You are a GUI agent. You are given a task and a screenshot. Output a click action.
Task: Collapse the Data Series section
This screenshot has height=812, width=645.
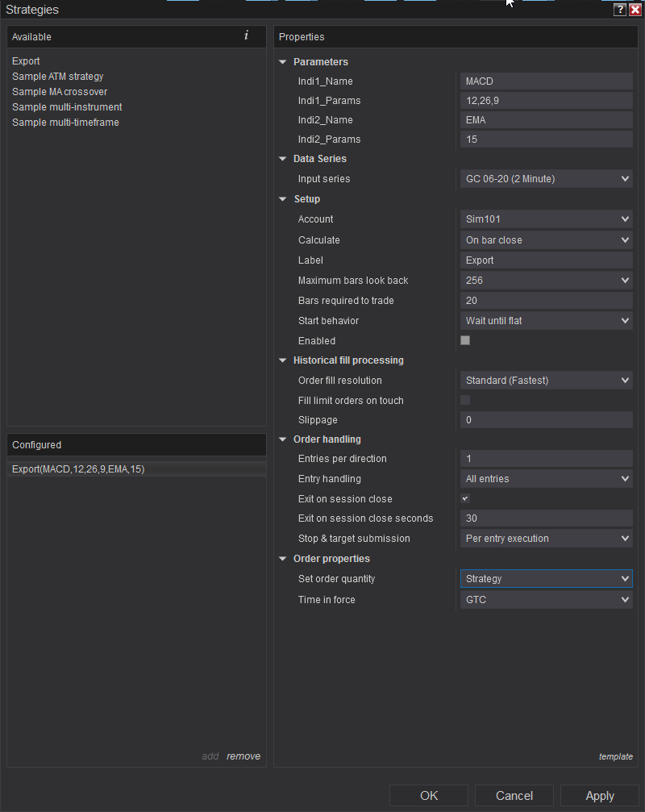point(283,159)
